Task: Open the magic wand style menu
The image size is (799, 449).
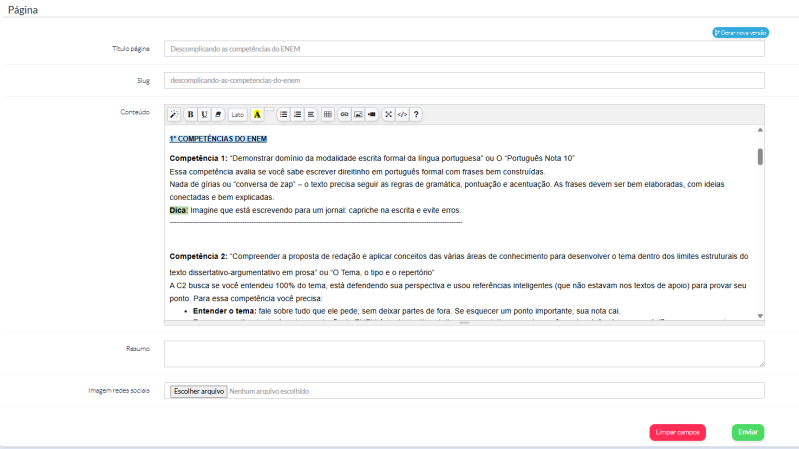Action: point(174,115)
